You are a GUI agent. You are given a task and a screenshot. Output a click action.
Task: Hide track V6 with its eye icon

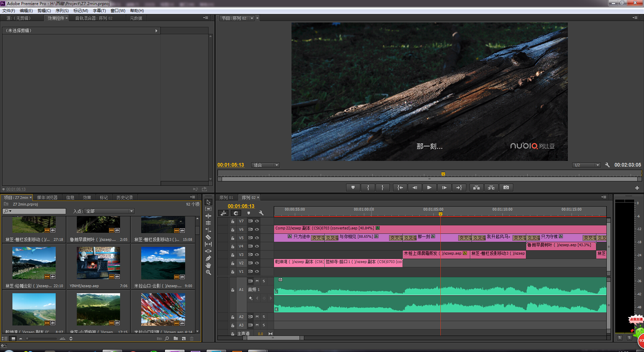(x=257, y=229)
